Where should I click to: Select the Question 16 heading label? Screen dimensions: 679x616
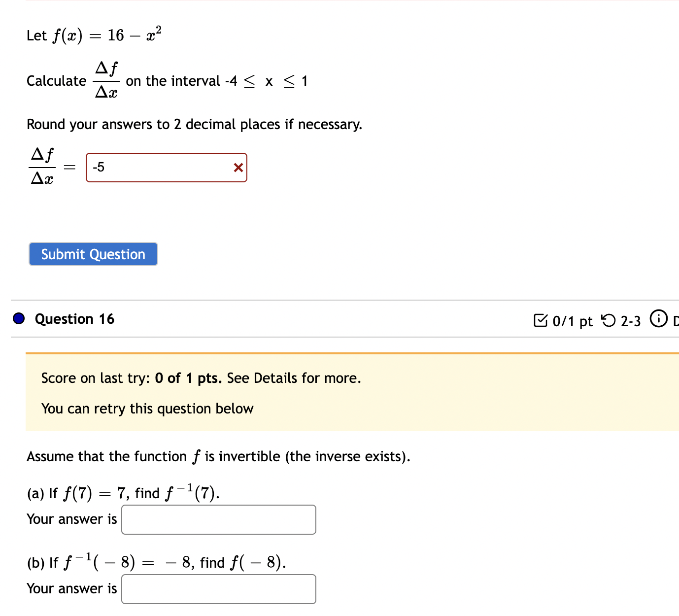point(74,319)
